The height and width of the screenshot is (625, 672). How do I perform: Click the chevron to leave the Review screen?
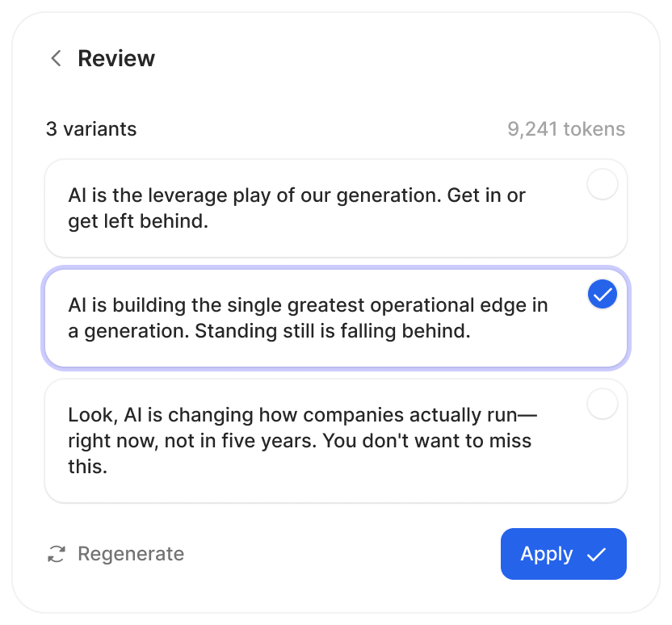pos(55,58)
